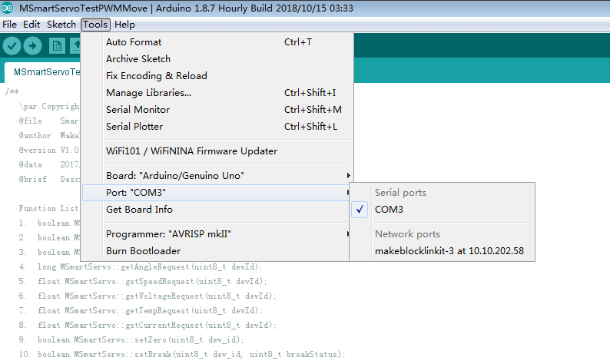
Task: Open Manage Libraries...
Action: [217, 93]
